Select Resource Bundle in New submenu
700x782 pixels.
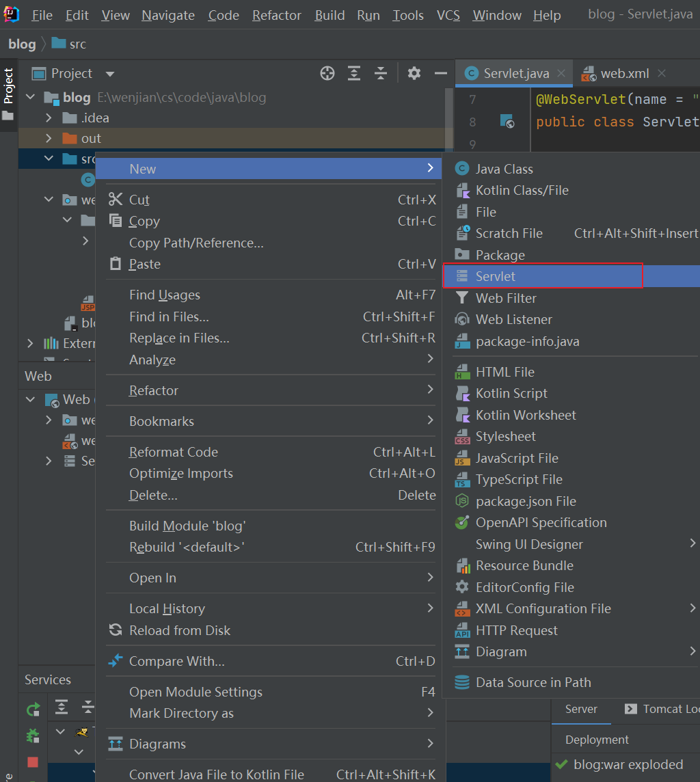click(x=571, y=565)
